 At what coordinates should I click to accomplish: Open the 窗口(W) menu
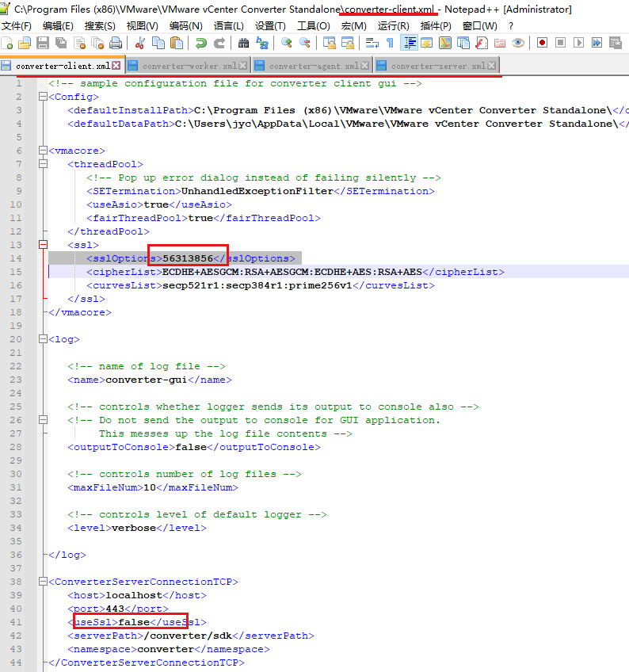(x=480, y=26)
